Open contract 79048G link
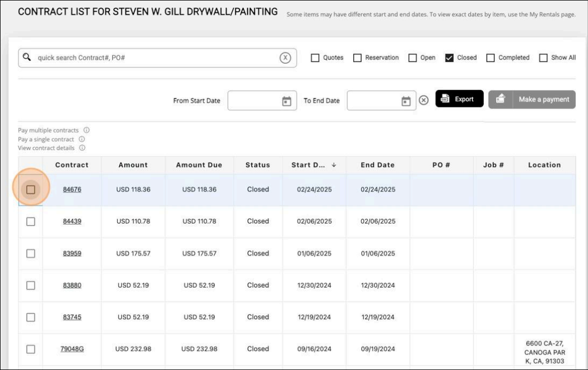This screenshot has height=370, width=588. click(72, 349)
